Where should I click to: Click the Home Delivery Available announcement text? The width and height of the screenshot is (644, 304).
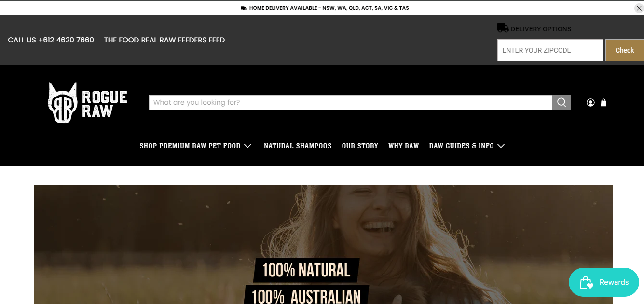[329, 8]
